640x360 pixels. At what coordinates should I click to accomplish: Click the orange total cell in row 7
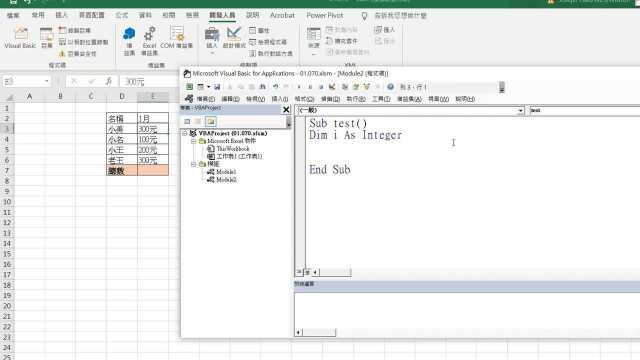(x=153, y=171)
